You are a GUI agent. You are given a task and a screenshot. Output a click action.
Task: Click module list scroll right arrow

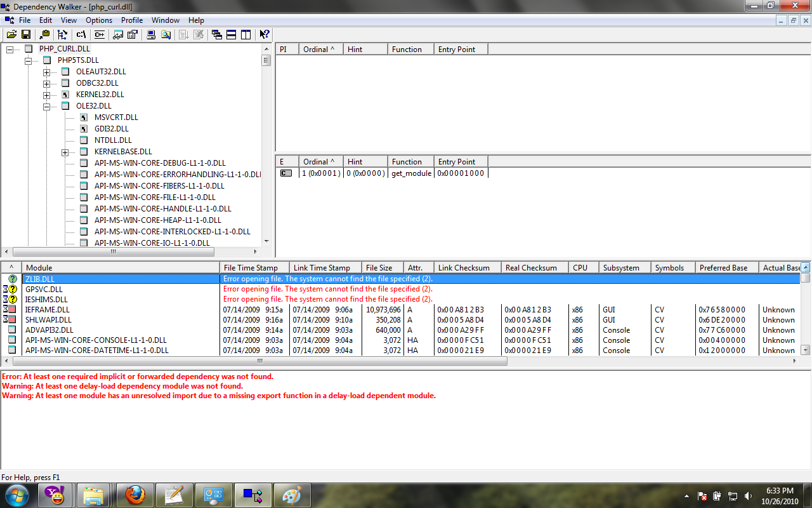pyautogui.click(x=796, y=361)
